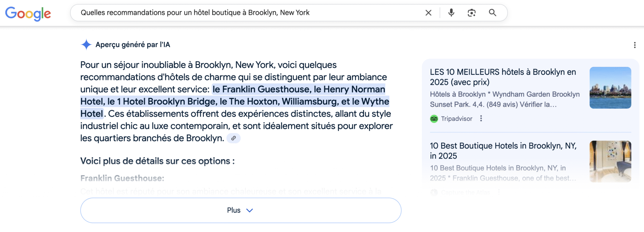Open AI overview three-dot options menu
Viewport: 644px width, 232px height.
(635, 45)
